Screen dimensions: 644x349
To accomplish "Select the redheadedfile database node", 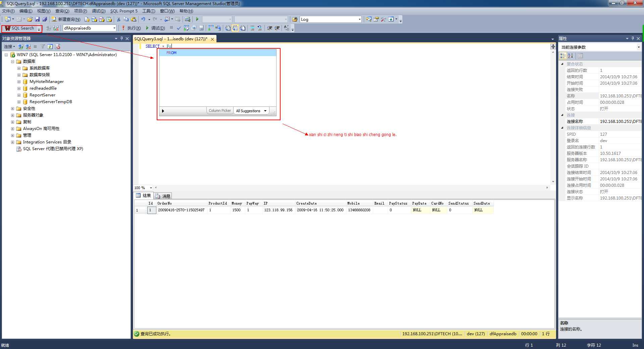I will [x=43, y=88].
